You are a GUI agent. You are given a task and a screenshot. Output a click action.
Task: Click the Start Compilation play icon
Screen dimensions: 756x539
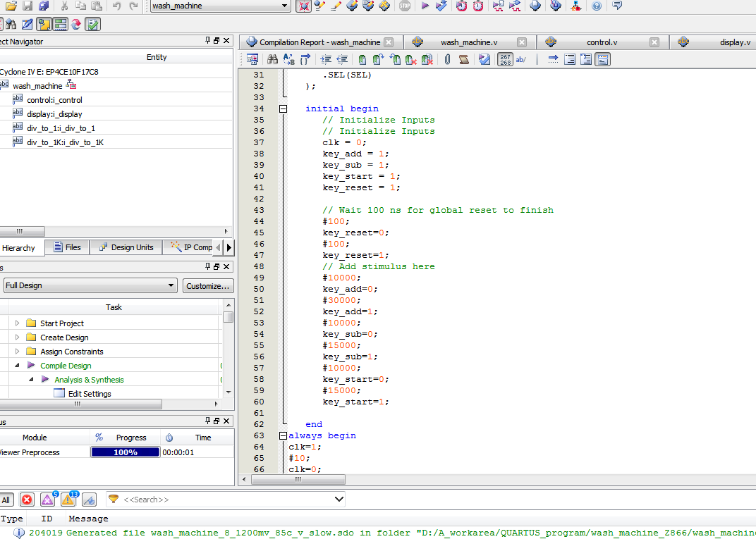(425, 6)
